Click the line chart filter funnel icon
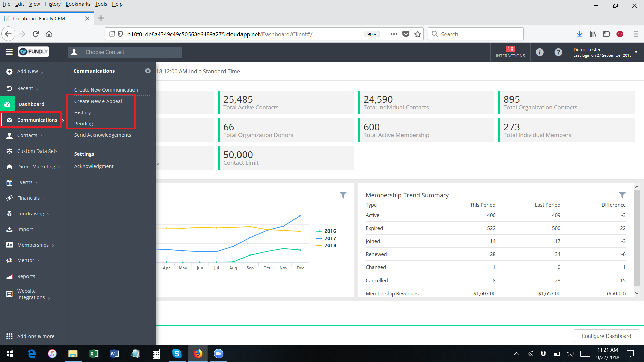 pyautogui.click(x=343, y=195)
